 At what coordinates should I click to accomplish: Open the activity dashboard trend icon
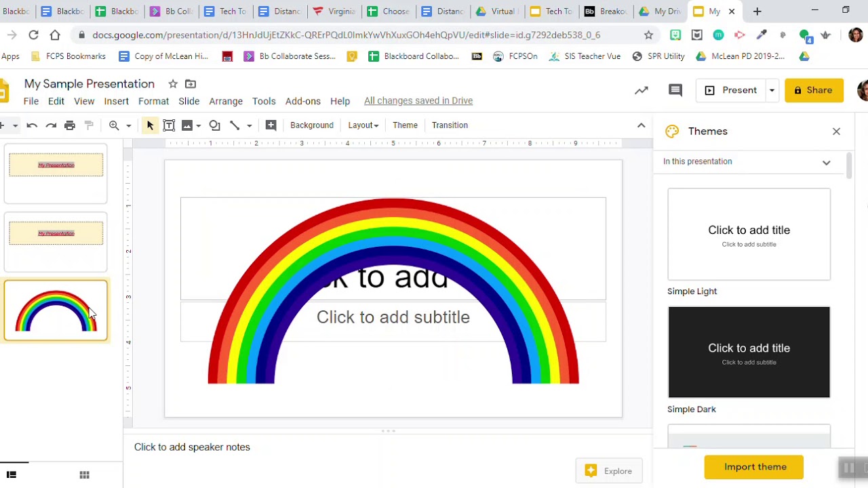tap(642, 90)
